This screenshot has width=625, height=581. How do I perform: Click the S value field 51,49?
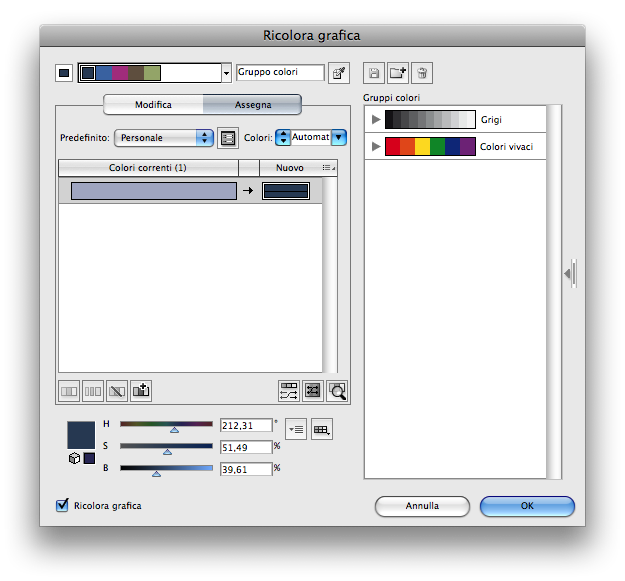[246, 448]
